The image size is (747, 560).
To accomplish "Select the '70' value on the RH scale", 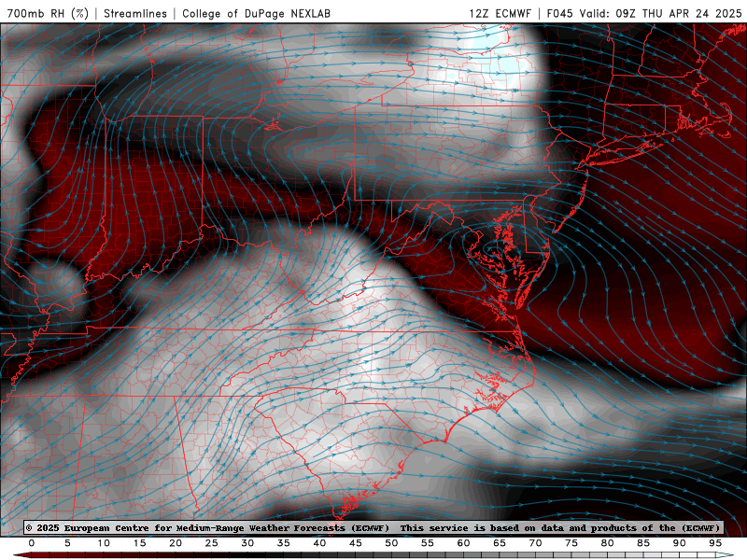I will click(x=535, y=543).
